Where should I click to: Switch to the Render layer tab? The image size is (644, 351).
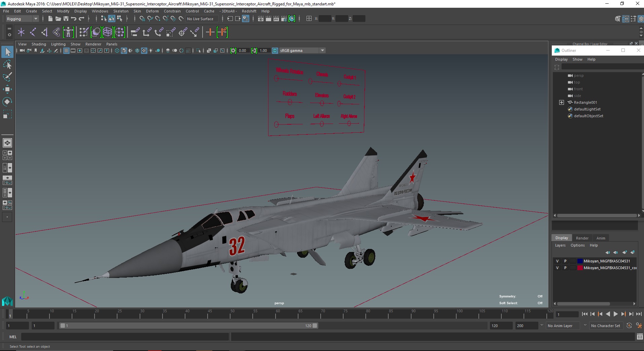(x=582, y=238)
